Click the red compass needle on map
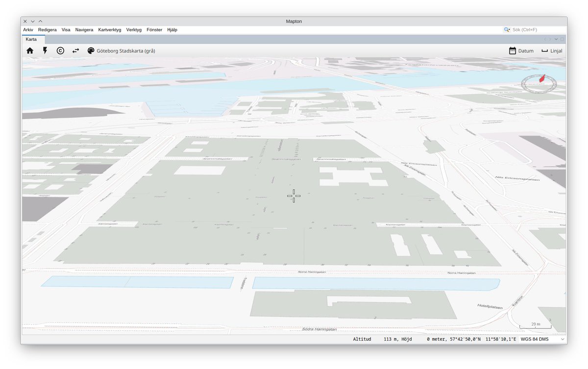 tap(542, 78)
